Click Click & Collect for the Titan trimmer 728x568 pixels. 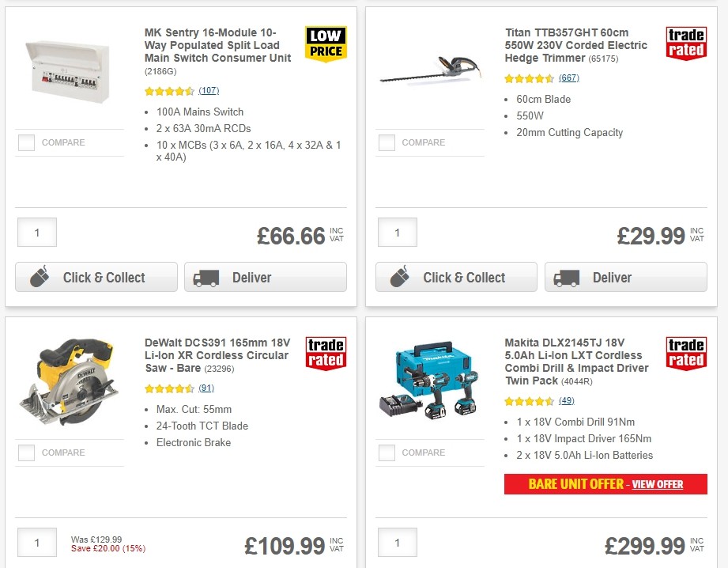point(456,277)
